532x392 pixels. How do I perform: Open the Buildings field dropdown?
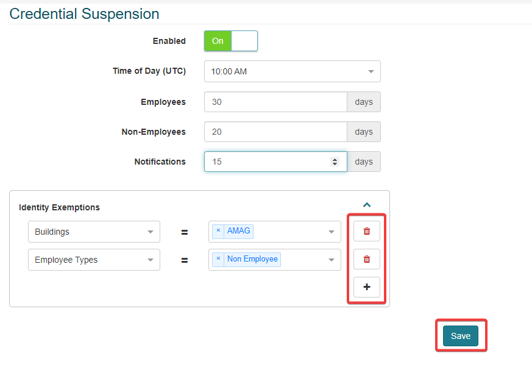(94, 232)
